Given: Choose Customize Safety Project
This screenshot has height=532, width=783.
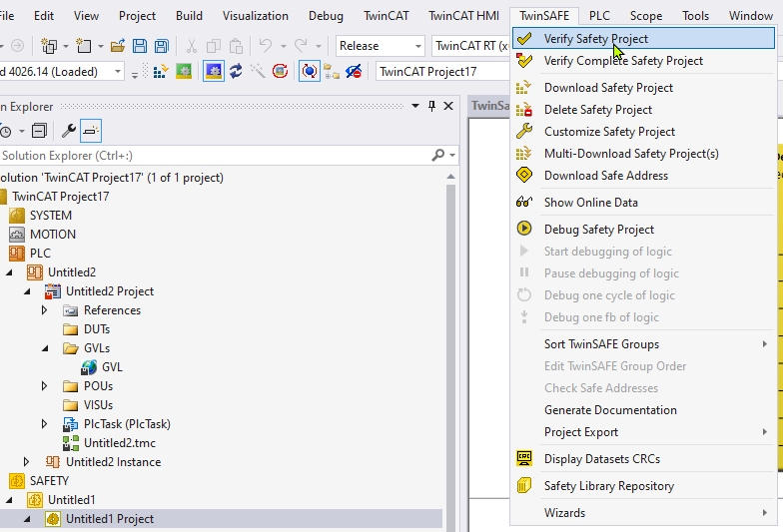Looking at the screenshot, I should point(643,132).
